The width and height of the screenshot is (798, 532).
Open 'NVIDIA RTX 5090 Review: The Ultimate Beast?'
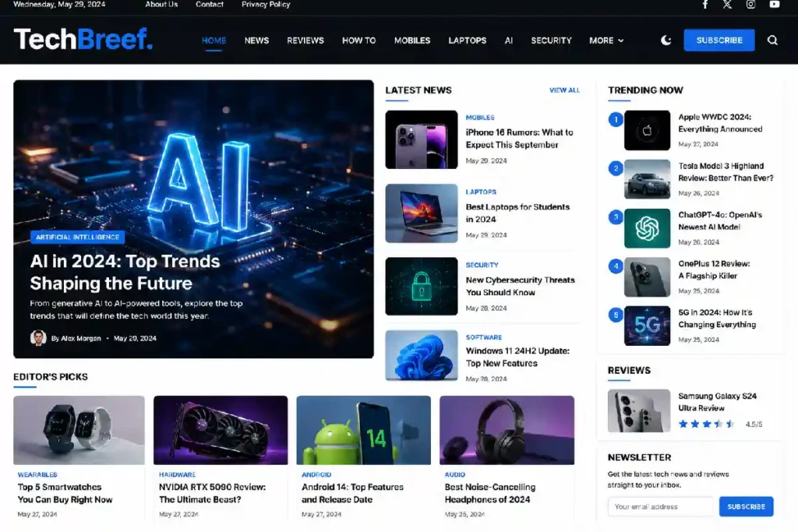pyautogui.click(x=212, y=493)
